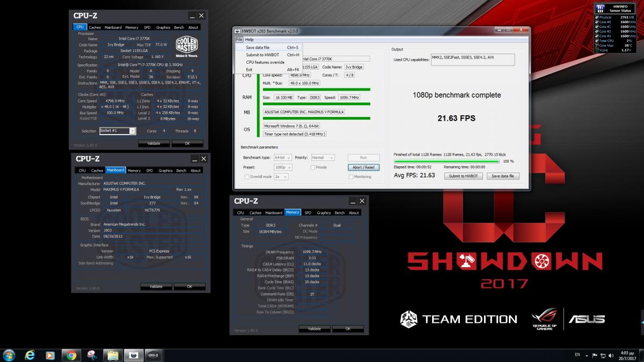The image size is (644, 362).
Task: Open the Benchmark type 64-bit dropdown
Action: [x=283, y=158]
